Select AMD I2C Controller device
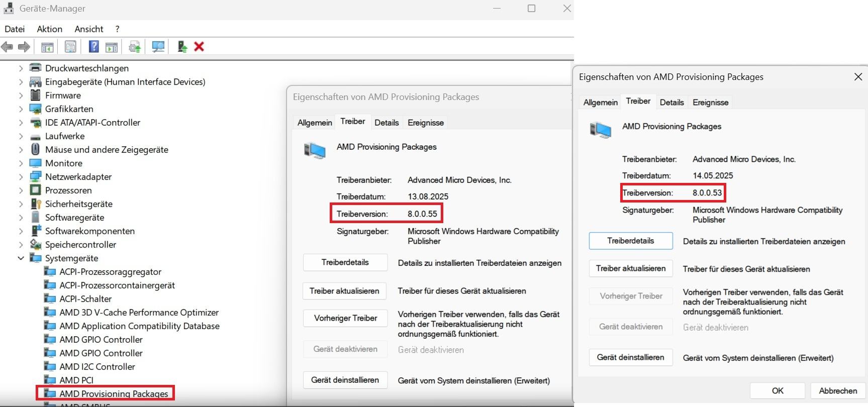Viewport: 868px width, 407px height. point(97,366)
